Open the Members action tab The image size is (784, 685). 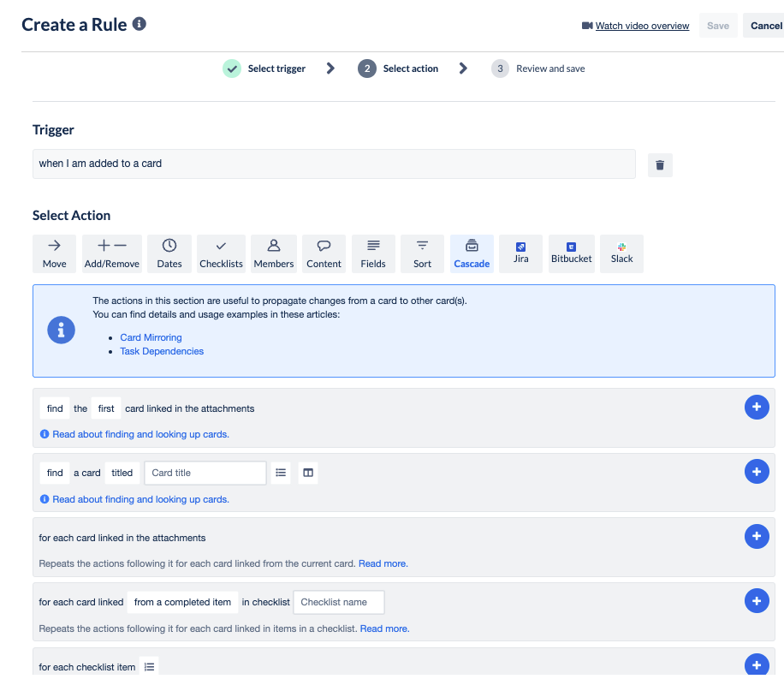274,253
